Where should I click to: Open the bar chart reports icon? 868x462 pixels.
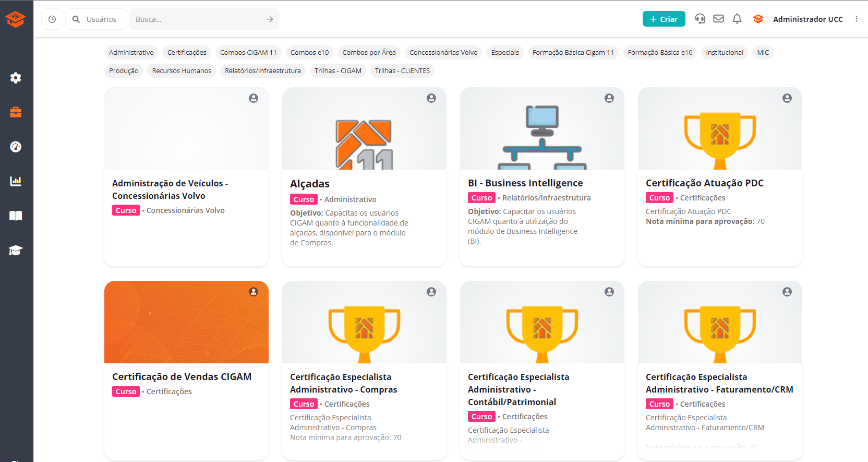(x=16, y=181)
